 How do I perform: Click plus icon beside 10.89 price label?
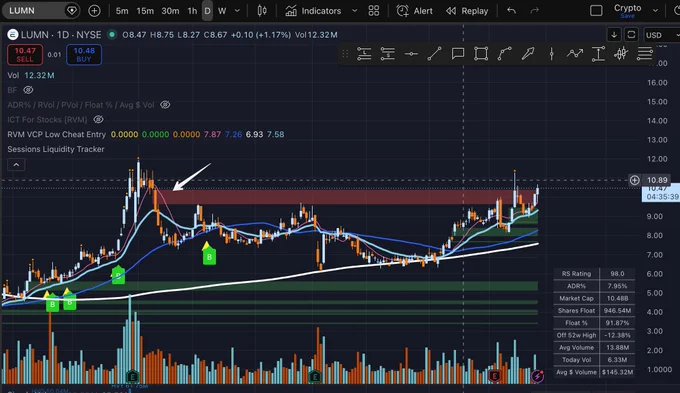coord(634,180)
